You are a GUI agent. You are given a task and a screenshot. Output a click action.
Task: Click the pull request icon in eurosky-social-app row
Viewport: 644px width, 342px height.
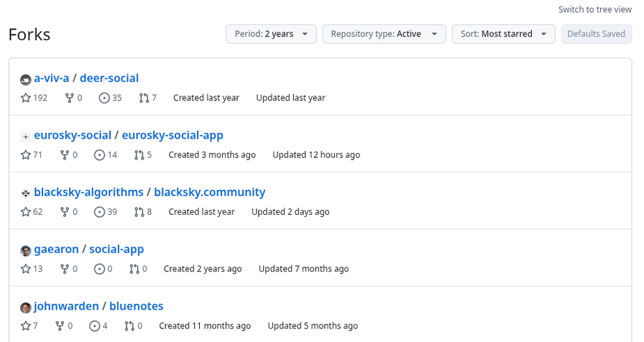(x=139, y=154)
